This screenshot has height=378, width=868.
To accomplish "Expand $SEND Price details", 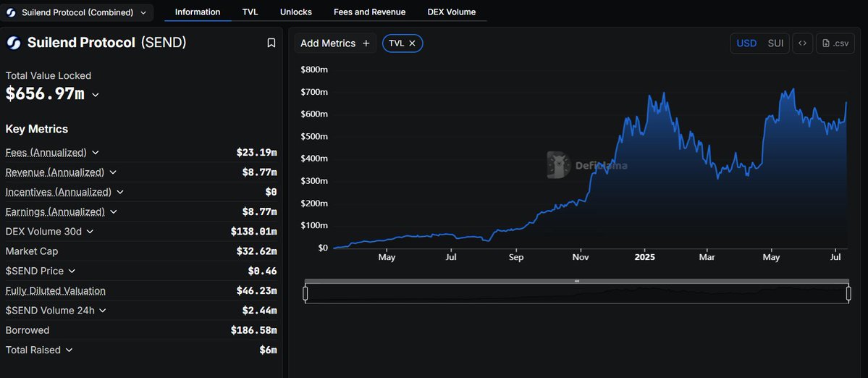I will pyautogui.click(x=72, y=271).
